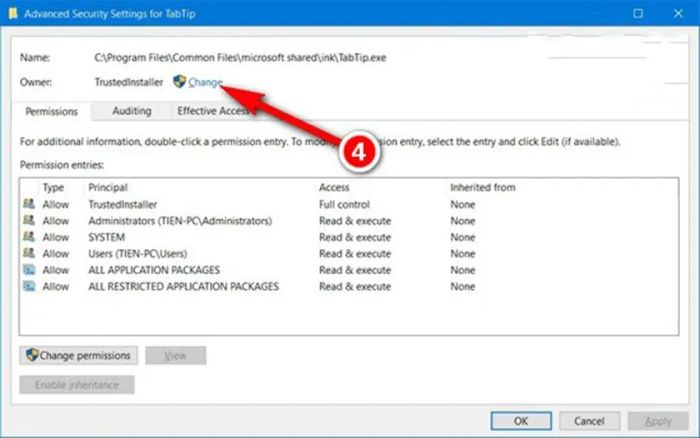Click the user group icon on the Users row
Viewport: 700px width, 438px height.
pyautogui.click(x=29, y=253)
